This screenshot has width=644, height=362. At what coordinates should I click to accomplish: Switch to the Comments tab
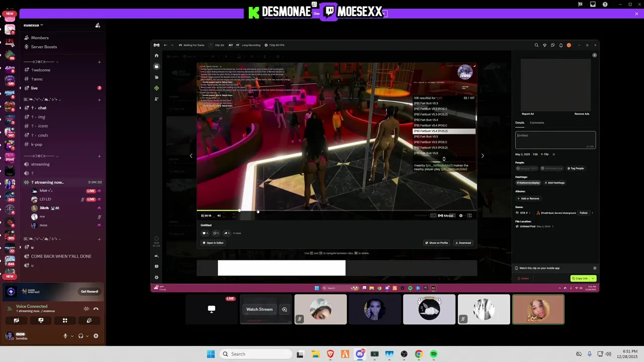[x=537, y=123]
